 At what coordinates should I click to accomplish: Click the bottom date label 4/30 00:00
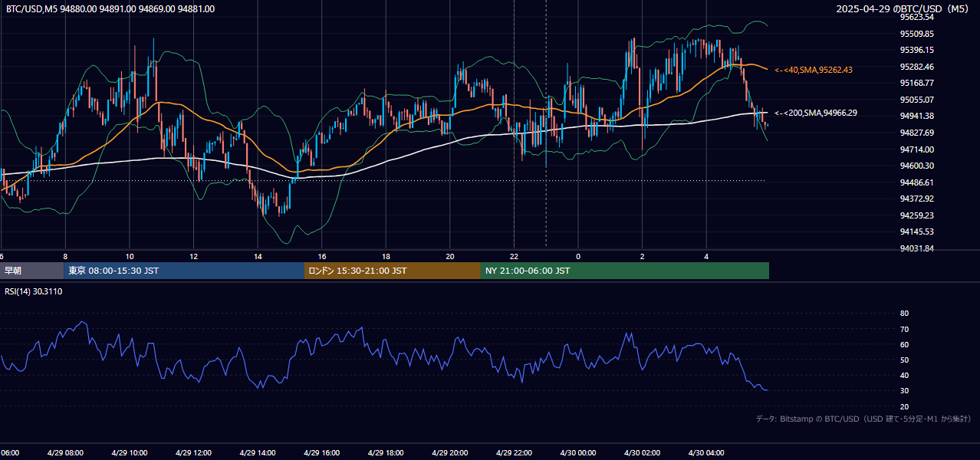(578, 453)
